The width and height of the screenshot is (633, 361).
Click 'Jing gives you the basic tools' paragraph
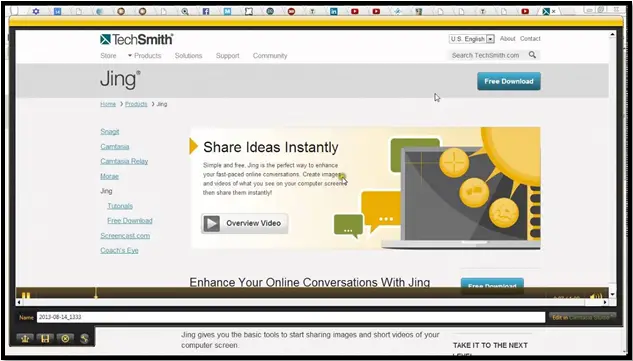point(310,340)
